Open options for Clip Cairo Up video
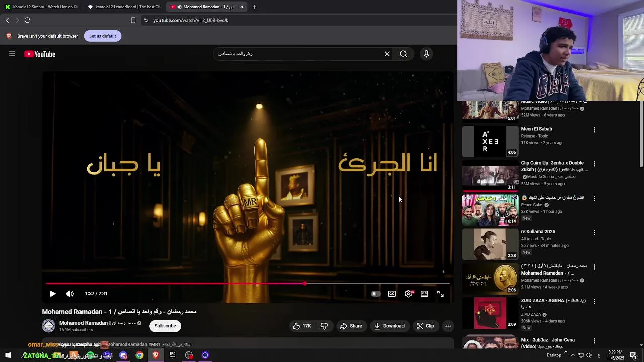644x362 pixels. click(x=594, y=164)
